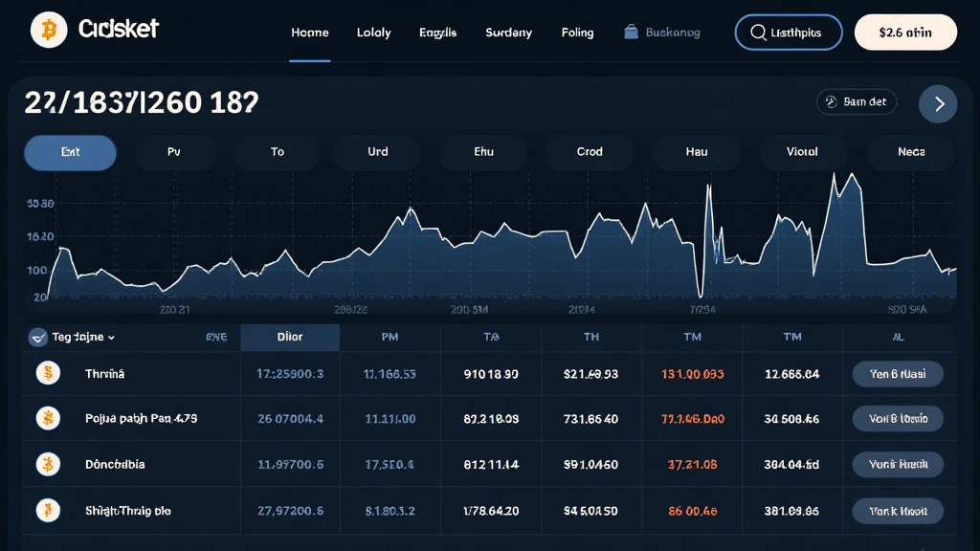Click the Dlior column header
Screen dimensions: 980x551
point(290,337)
